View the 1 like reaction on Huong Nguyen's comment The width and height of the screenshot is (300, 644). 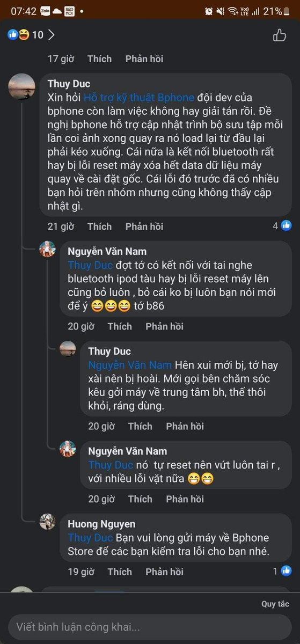(x=282, y=571)
